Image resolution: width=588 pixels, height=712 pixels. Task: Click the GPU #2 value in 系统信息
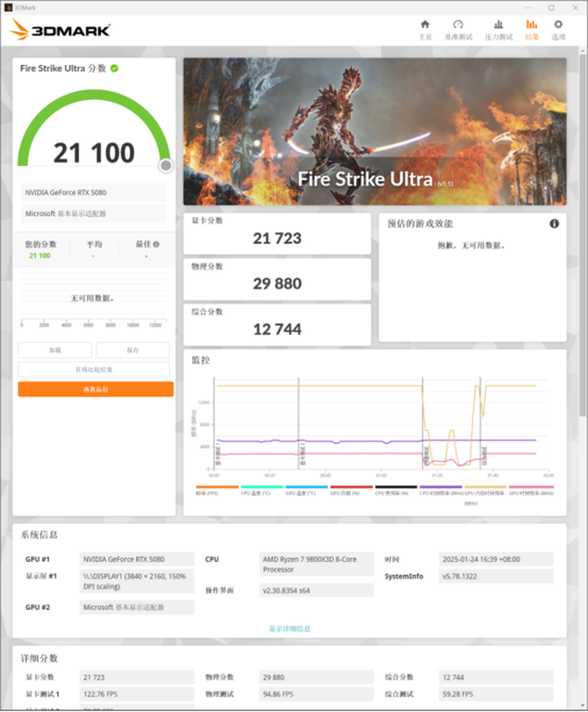coord(137,608)
